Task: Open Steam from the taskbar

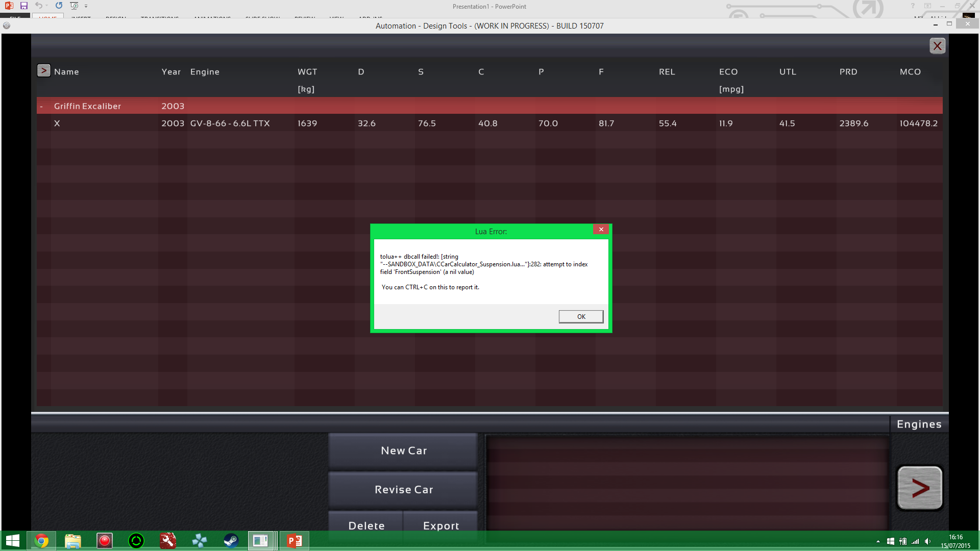Action: coord(231,541)
